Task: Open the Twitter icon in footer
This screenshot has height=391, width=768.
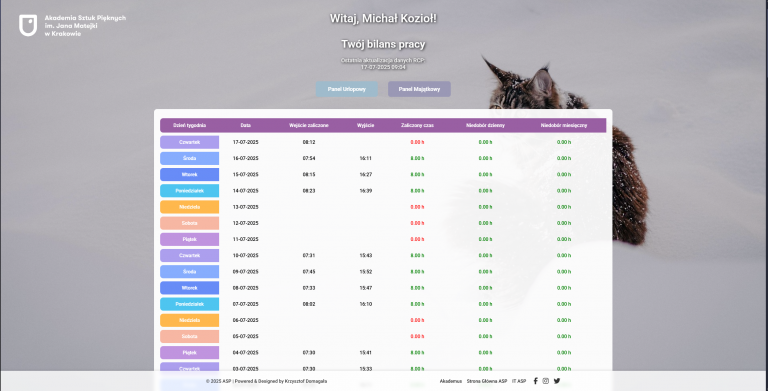Action: [557, 381]
